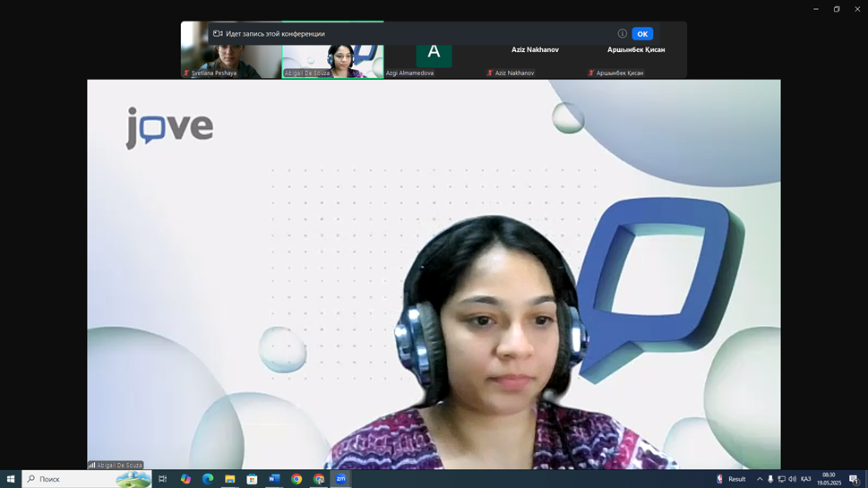The height and width of the screenshot is (488, 868).
Task: Expand hidden system tray icons
Action: pyautogui.click(x=760, y=479)
